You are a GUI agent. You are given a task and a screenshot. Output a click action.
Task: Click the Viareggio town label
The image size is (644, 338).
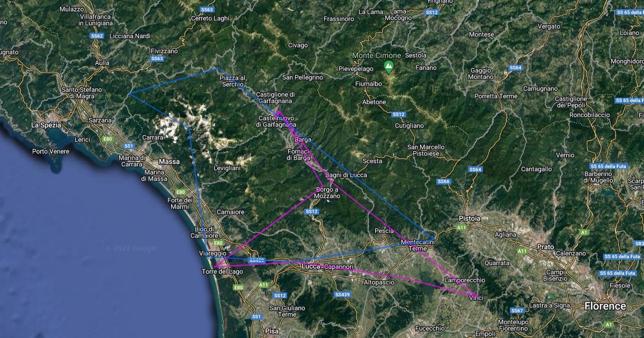pyautogui.click(x=212, y=253)
